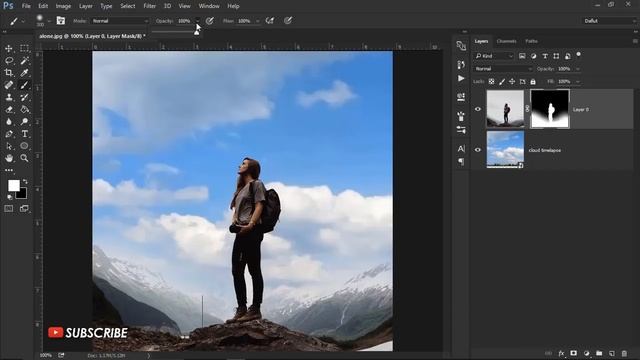The image size is (640, 360).
Task: Open the Edit Toolbar three-dots menu
Action: tap(9, 170)
